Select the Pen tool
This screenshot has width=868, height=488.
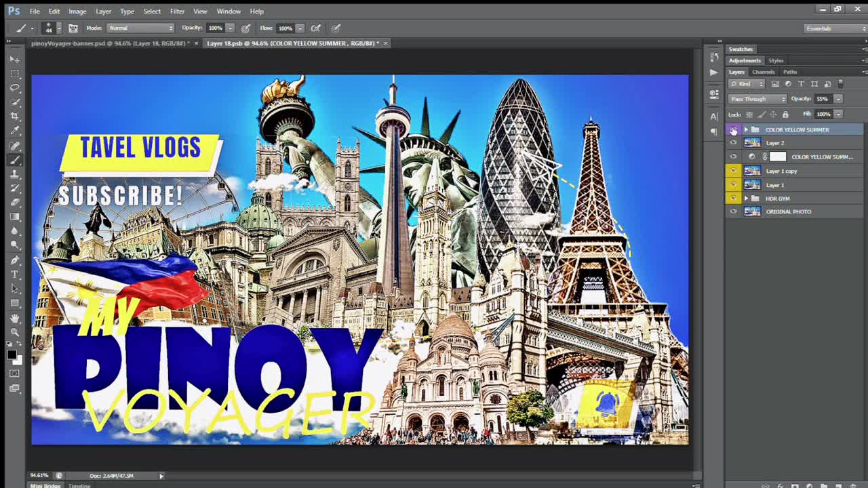point(15,260)
